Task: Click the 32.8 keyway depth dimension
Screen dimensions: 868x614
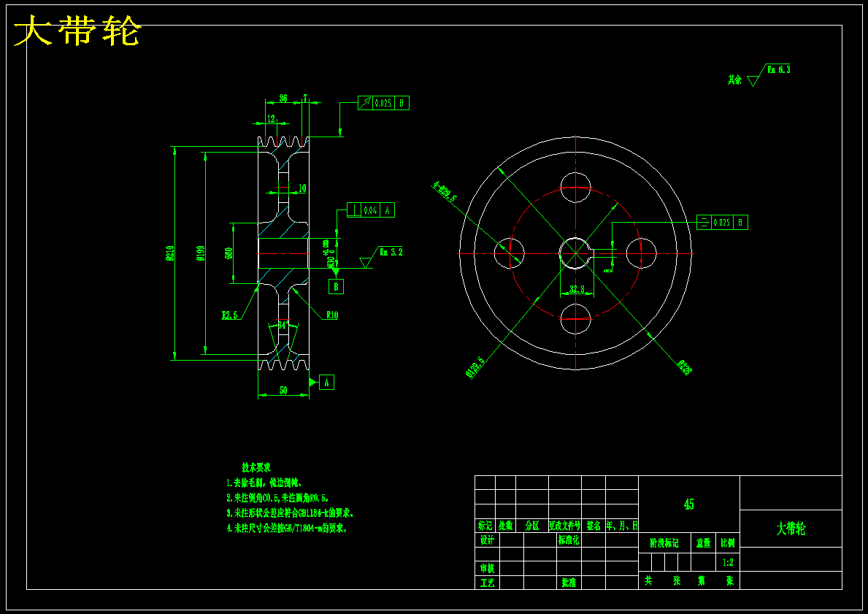Action: pos(577,289)
